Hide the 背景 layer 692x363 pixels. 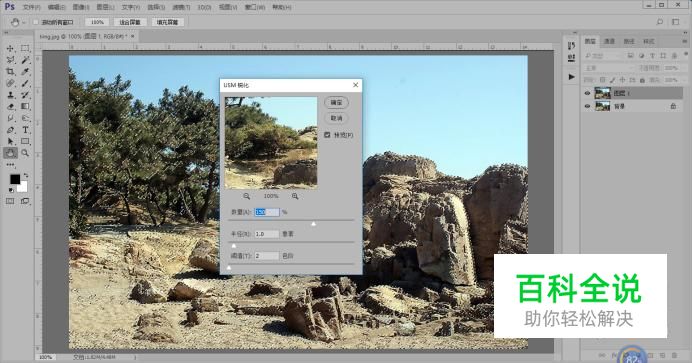[587, 106]
